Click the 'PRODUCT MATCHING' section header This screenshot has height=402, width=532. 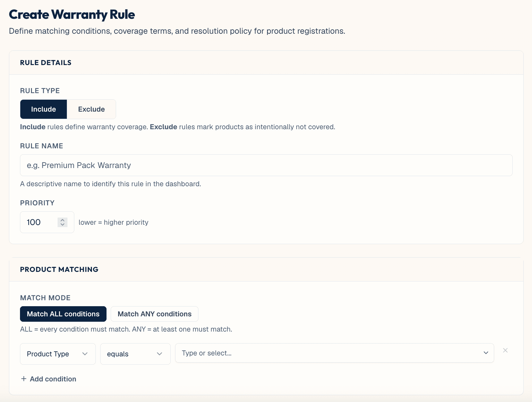pyautogui.click(x=59, y=269)
